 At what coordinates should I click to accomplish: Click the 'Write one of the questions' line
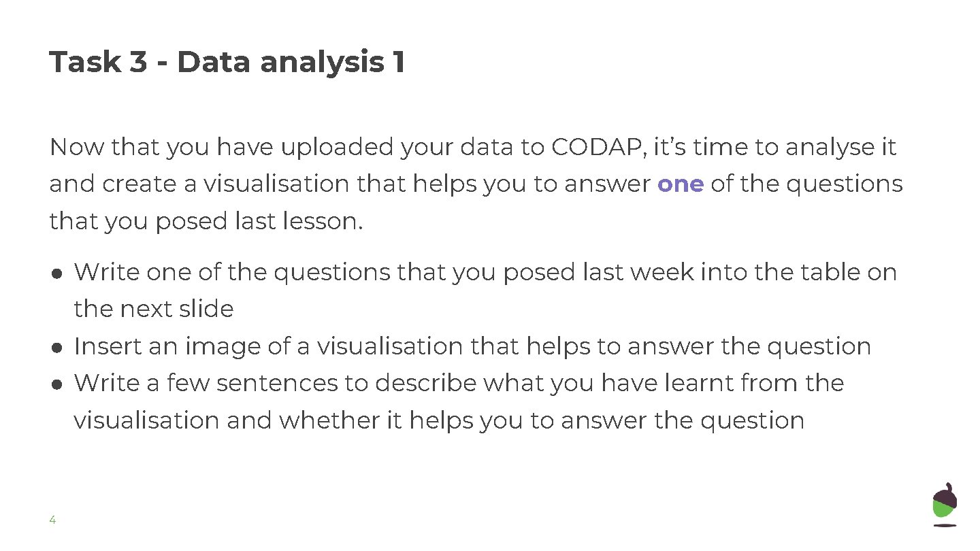pos(485,272)
